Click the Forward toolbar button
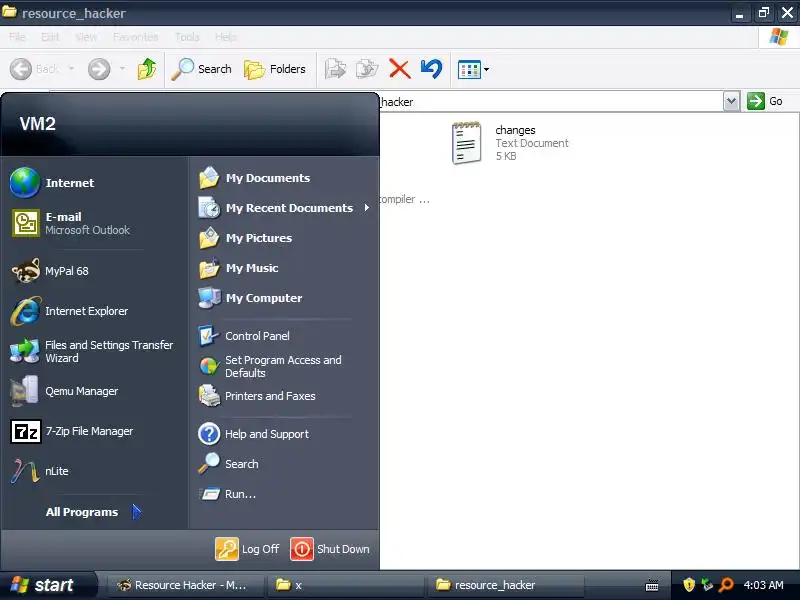800x600 pixels. pyautogui.click(x=99, y=69)
